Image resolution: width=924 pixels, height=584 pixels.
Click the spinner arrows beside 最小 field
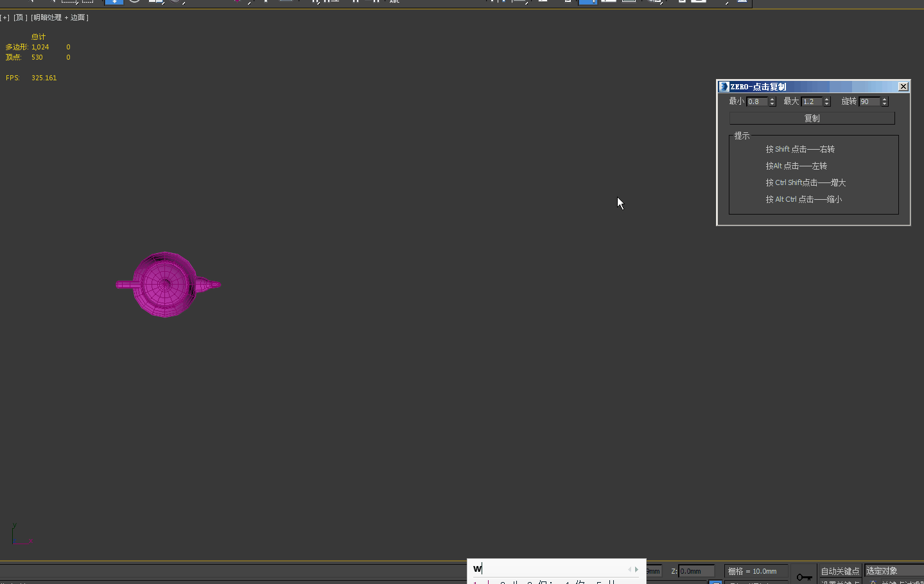pyautogui.click(x=772, y=102)
